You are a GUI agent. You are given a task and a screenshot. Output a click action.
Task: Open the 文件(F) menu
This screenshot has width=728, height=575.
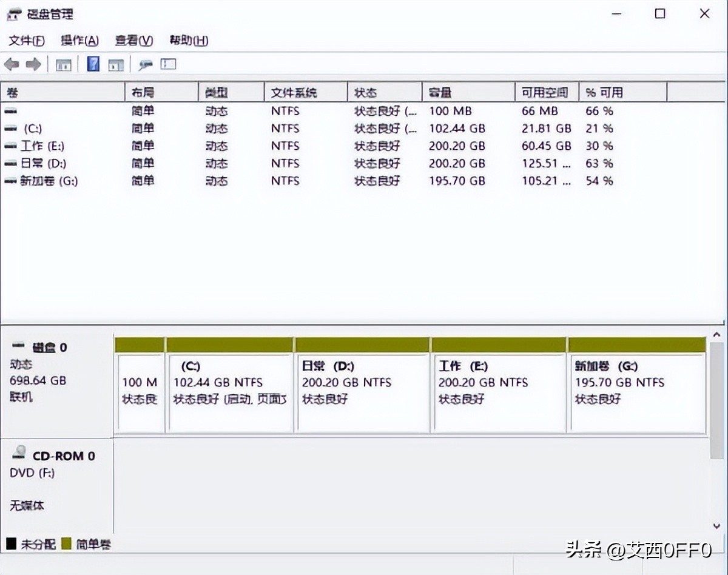point(27,41)
